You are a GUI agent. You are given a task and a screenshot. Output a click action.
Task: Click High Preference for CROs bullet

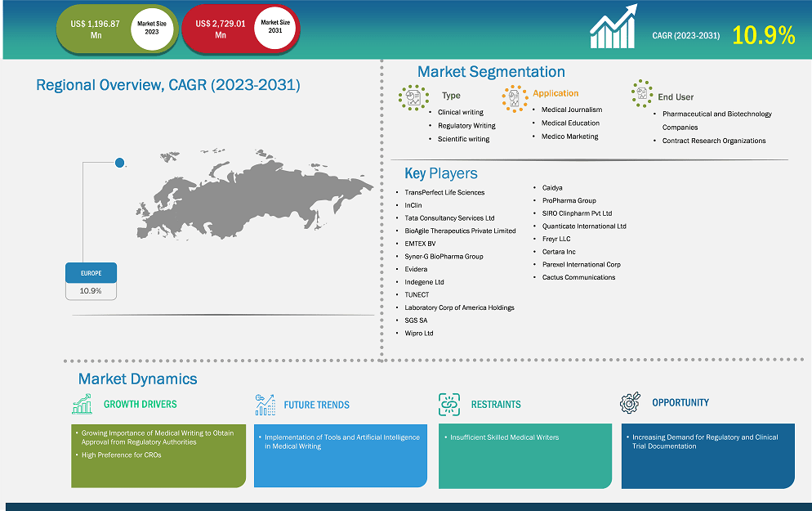(x=121, y=455)
